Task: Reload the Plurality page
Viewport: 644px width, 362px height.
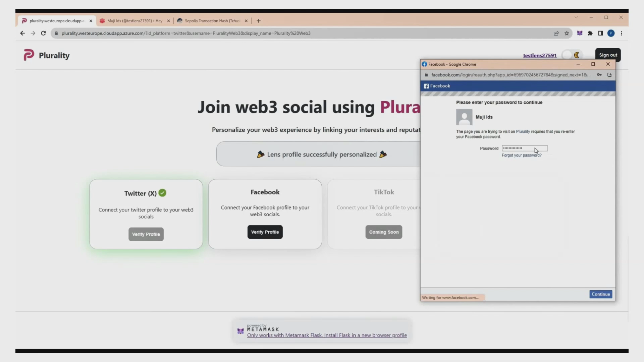Action: 43,33
